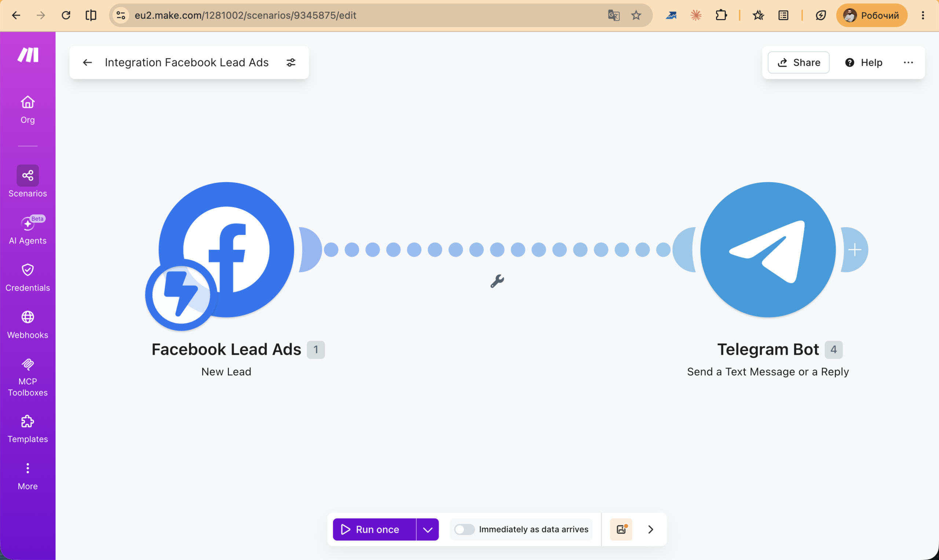Screen dimensions: 939x560
Task: Open the Chrome three-dots menu
Action: coord(922,15)
